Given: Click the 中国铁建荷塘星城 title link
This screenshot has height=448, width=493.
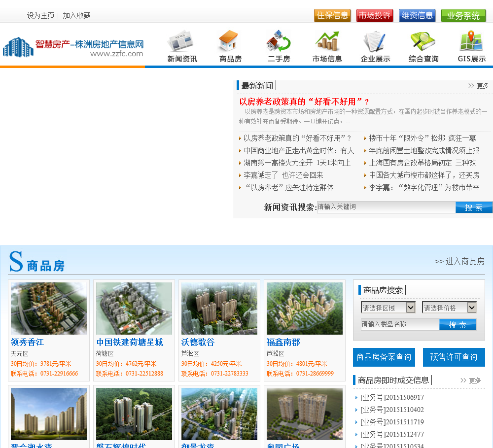Looking at the screenshot, I should coord(130,343).
